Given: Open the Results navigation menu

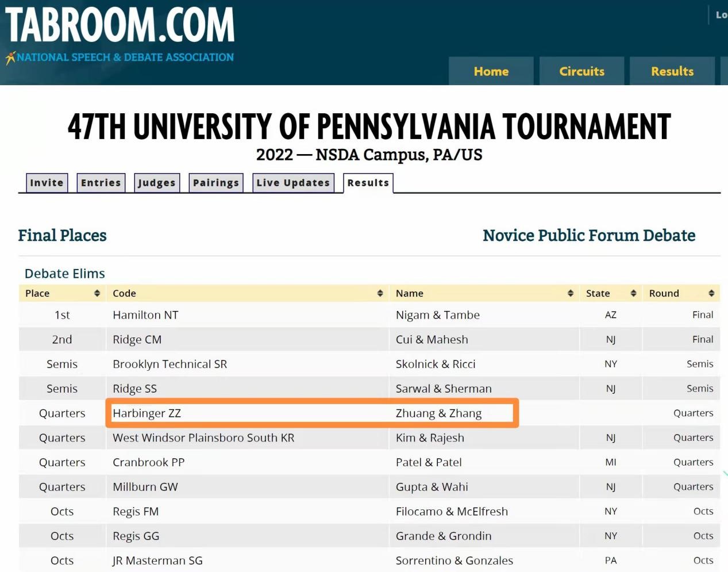Looking at the screenshot, I should pyautogui.click(x=672, y=71).
